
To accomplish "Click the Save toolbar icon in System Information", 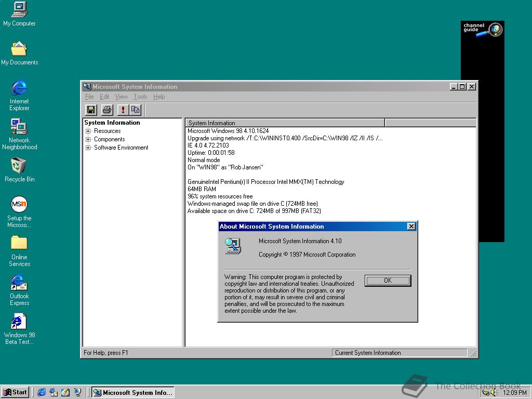I will point(90,110).
